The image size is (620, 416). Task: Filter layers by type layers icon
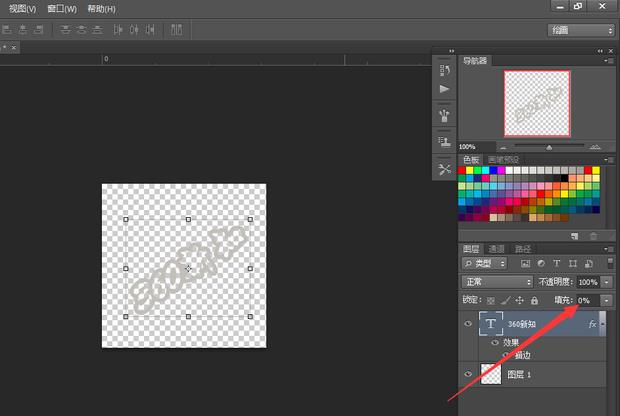pos(557,264)
